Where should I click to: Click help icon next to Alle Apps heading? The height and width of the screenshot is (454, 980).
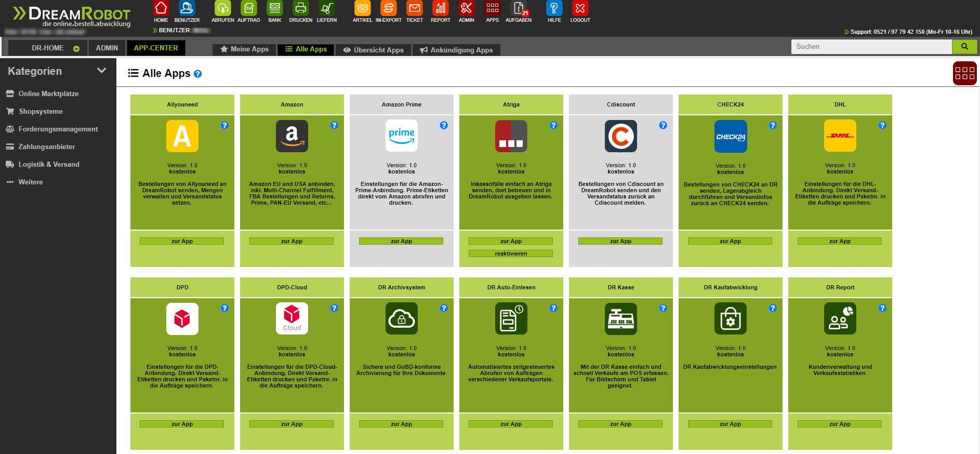coord(197,74)
